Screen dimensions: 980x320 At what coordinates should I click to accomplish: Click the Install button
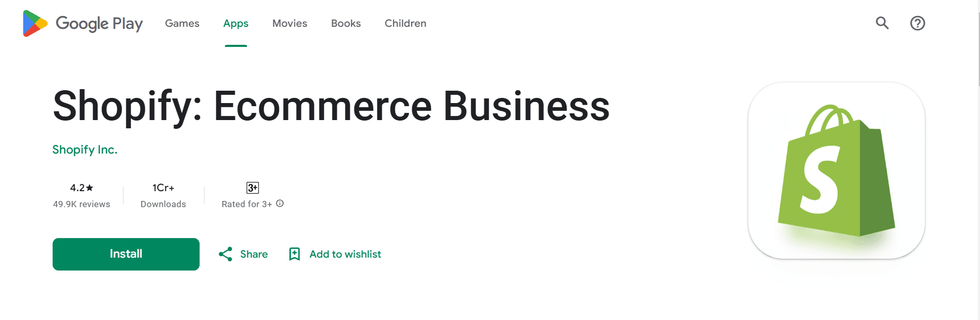point(125,254)
